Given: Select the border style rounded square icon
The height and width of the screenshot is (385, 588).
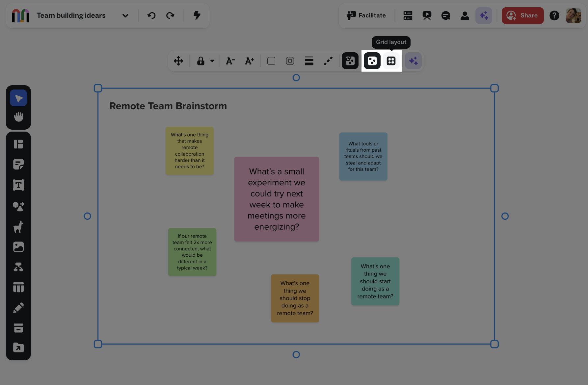Looking at the screenshot, I should point(290,61).
